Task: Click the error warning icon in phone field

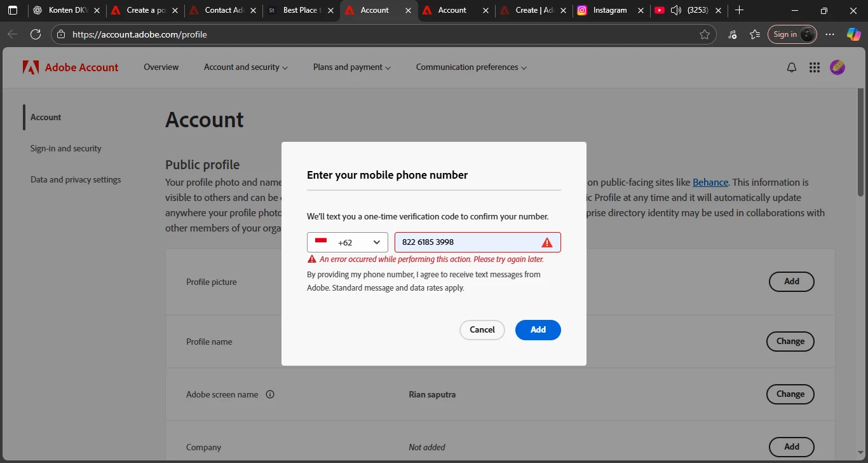Action: click(x=546, y=242)
